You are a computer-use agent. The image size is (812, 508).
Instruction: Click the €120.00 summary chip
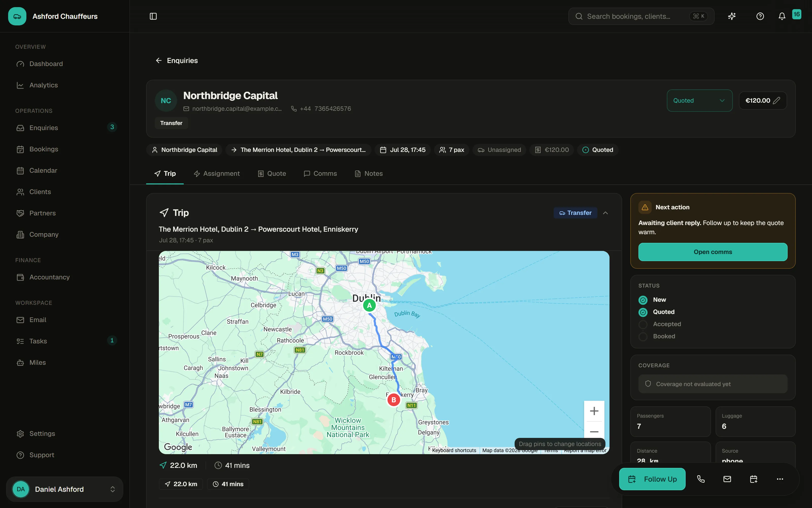552,150
